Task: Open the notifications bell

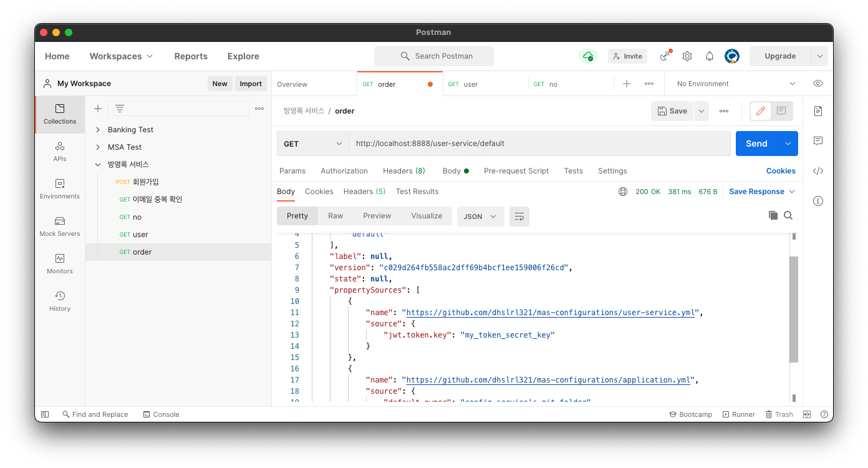Action: [710, 56]
